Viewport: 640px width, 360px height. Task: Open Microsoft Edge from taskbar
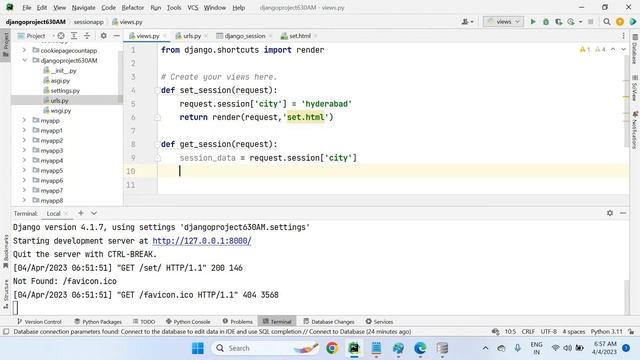[420, 348]
